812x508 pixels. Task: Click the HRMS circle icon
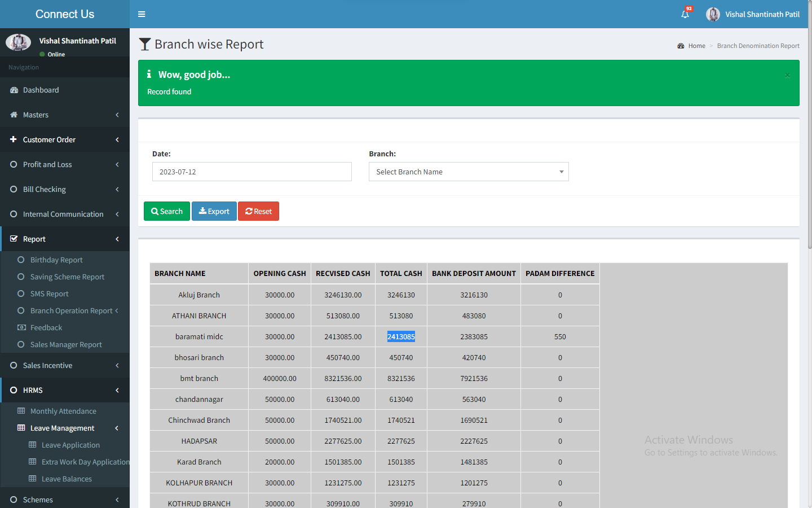[14, 390]
